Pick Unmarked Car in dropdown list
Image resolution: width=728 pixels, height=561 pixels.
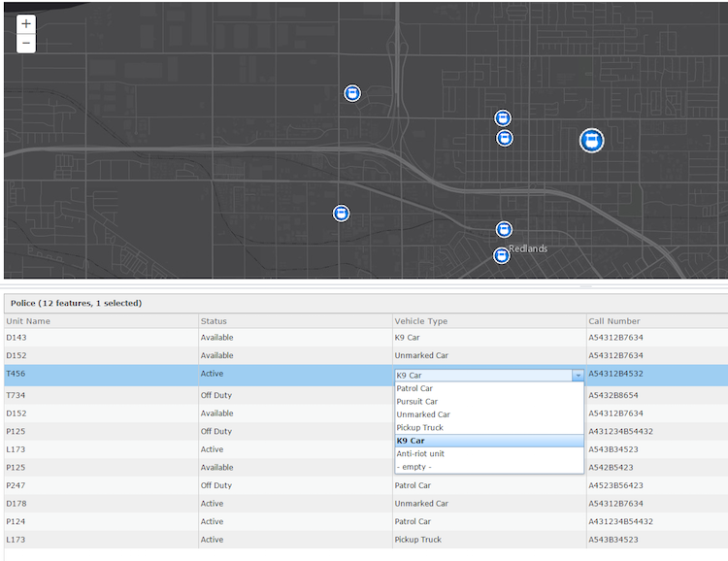click(x=423, y=414)
